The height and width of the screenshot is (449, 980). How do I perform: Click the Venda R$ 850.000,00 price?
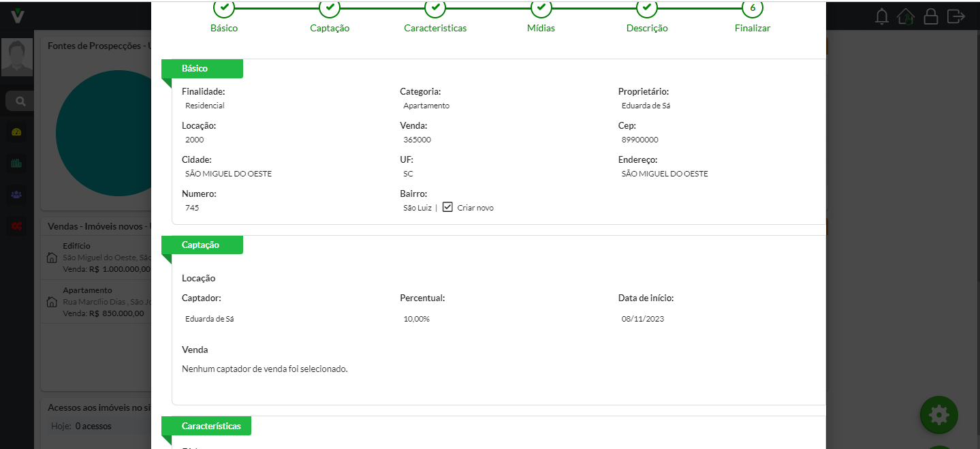103,313
